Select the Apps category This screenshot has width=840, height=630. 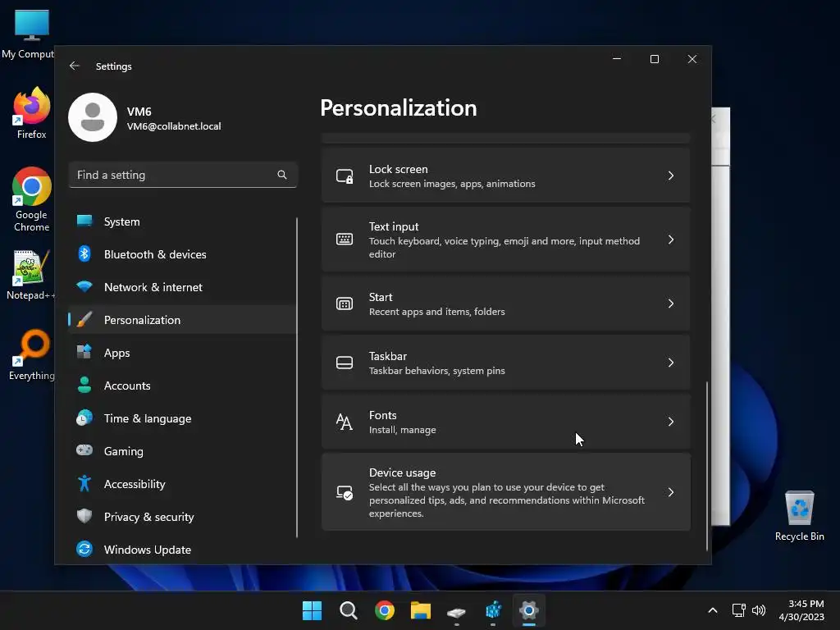point(182,353)
